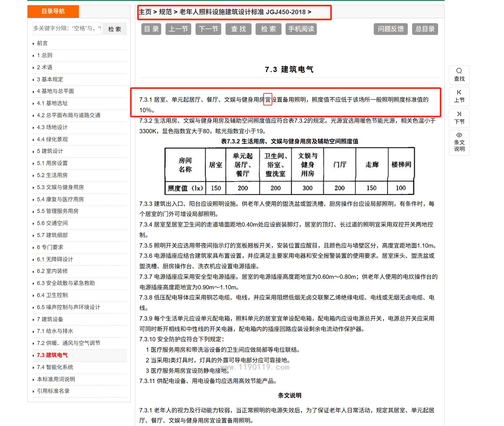Open 前言 in the navigation tree
The height and width of the screenshot is (426, 504).
42,43
